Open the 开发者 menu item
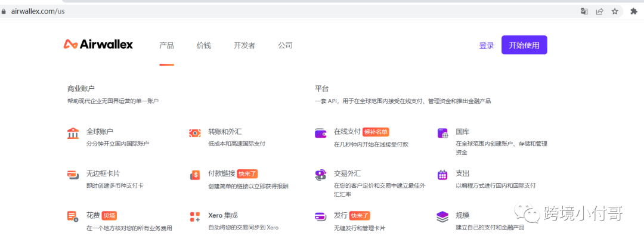The image size is (644, 242). pyautogui.click(x=244, y=46)
